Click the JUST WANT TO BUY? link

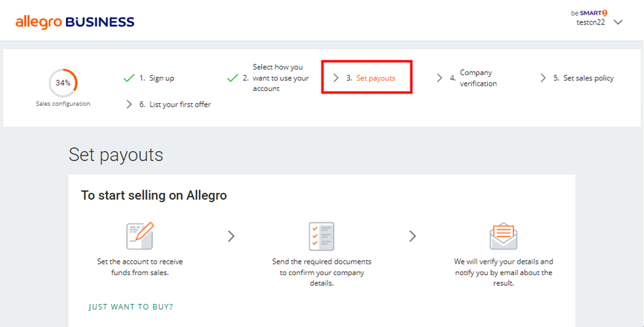point(131,307)
